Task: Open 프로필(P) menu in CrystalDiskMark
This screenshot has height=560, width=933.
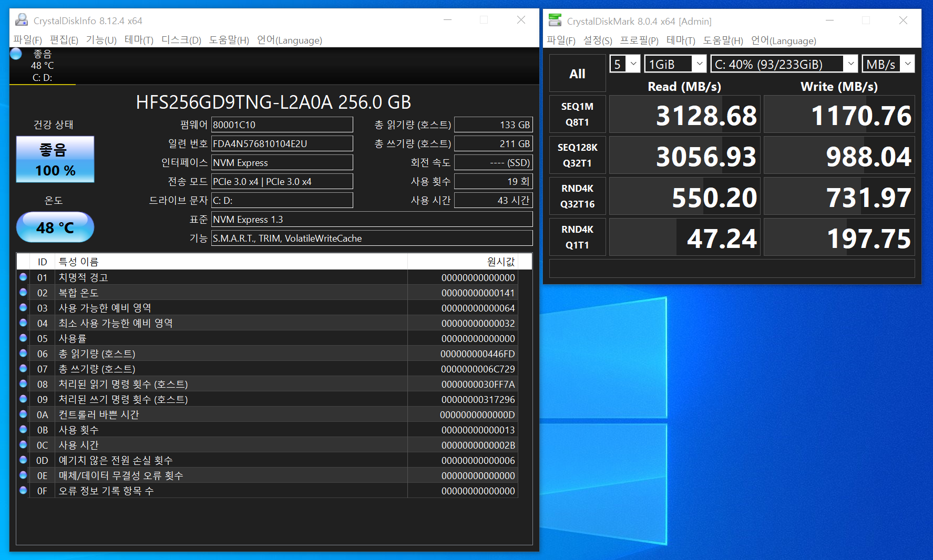Action: pyautogui.click(x=639, y=40)
